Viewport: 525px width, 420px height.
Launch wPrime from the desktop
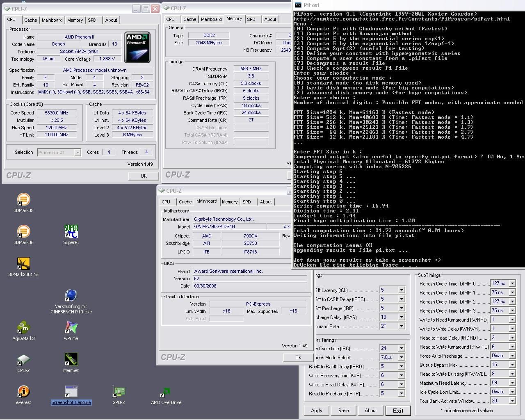[71, 331]
